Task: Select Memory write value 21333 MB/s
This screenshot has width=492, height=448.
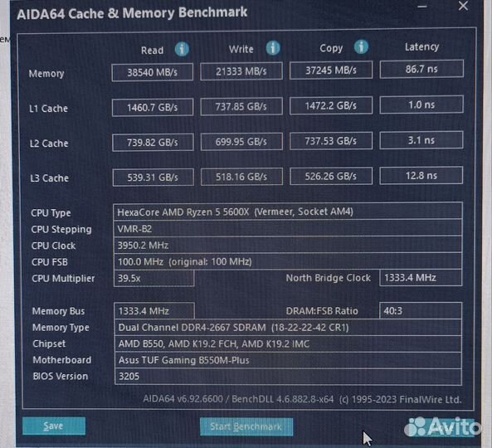Action: point(241,71)
